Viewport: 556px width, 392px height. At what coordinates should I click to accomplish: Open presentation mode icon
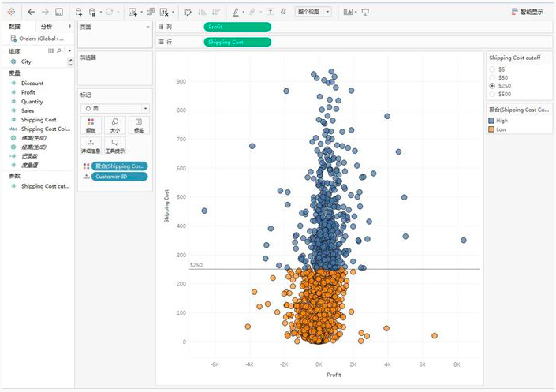click(x=365, y=12)
